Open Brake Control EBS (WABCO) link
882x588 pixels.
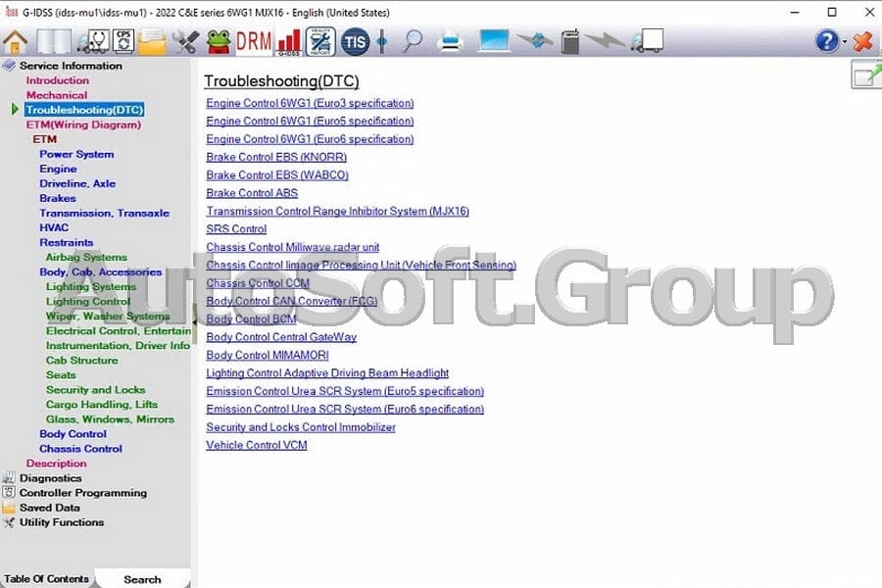277,175
